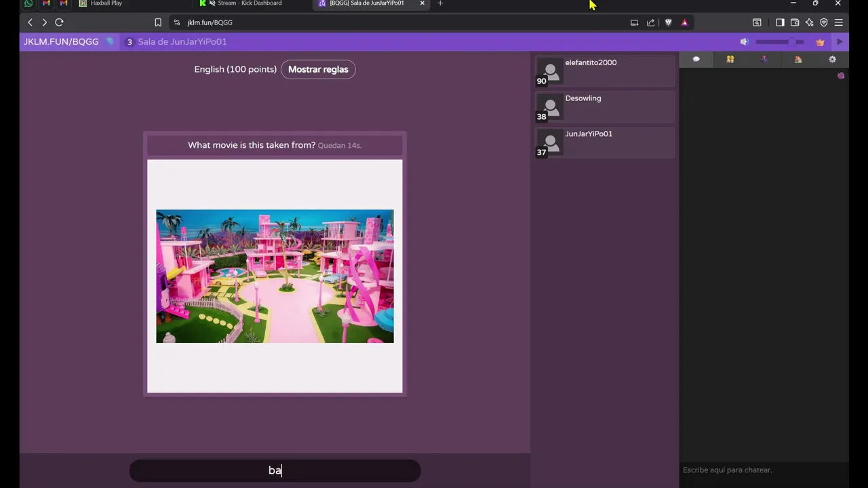Select player JunJarYiPo01 in scoreboard
The height and width of the screenshot is (488, 868).
605,142
